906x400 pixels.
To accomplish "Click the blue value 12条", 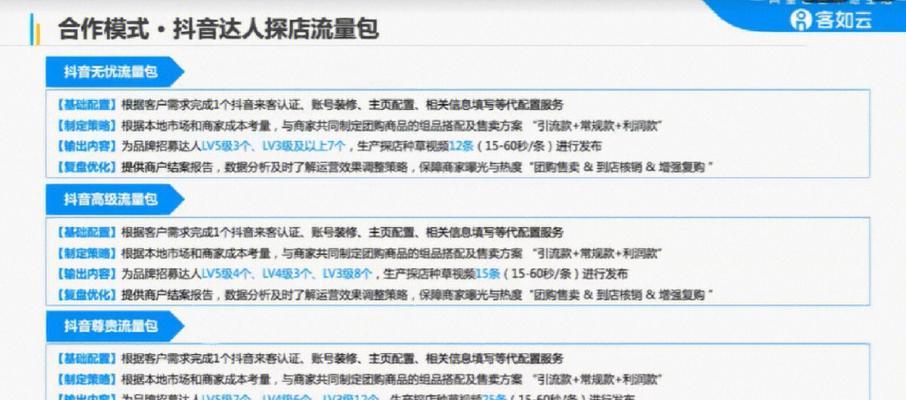I will click(461, 146).
